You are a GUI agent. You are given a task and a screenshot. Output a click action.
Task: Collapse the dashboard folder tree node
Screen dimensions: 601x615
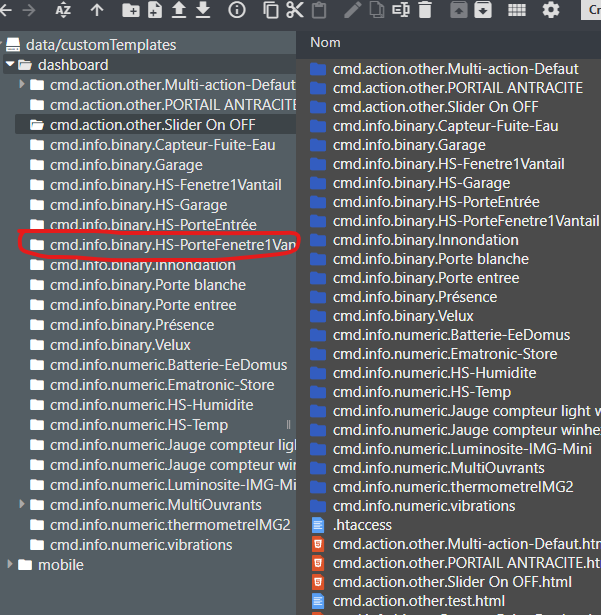[10, 64]
